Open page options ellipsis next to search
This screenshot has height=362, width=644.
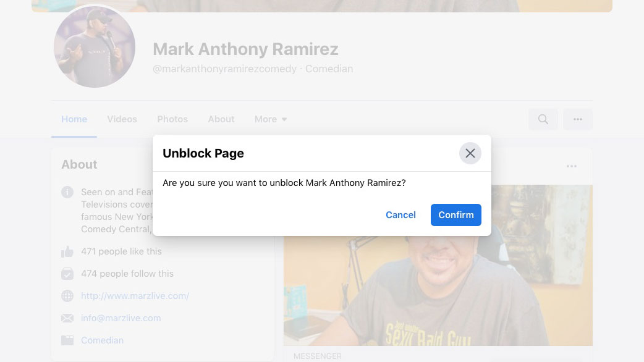(x=578, y=119)
